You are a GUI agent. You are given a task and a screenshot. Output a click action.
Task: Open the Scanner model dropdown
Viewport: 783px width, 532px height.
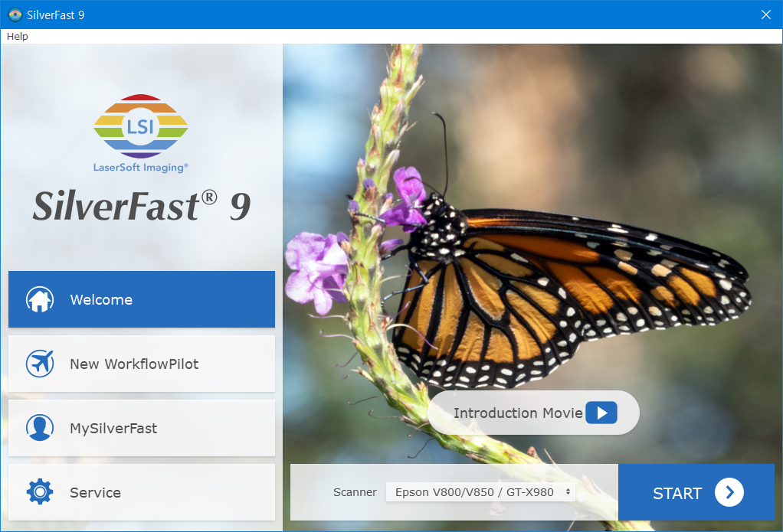(481, 492)
